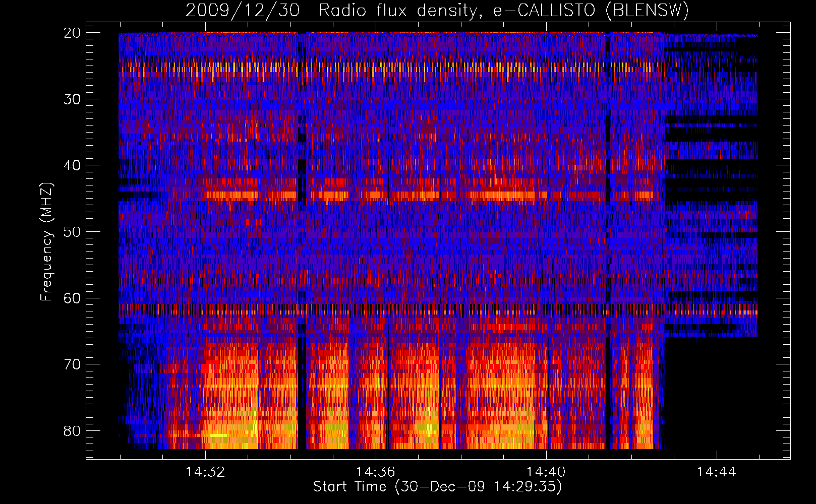
Task: Click the 50 frequency tick label
Action: (x=72, y=232)
